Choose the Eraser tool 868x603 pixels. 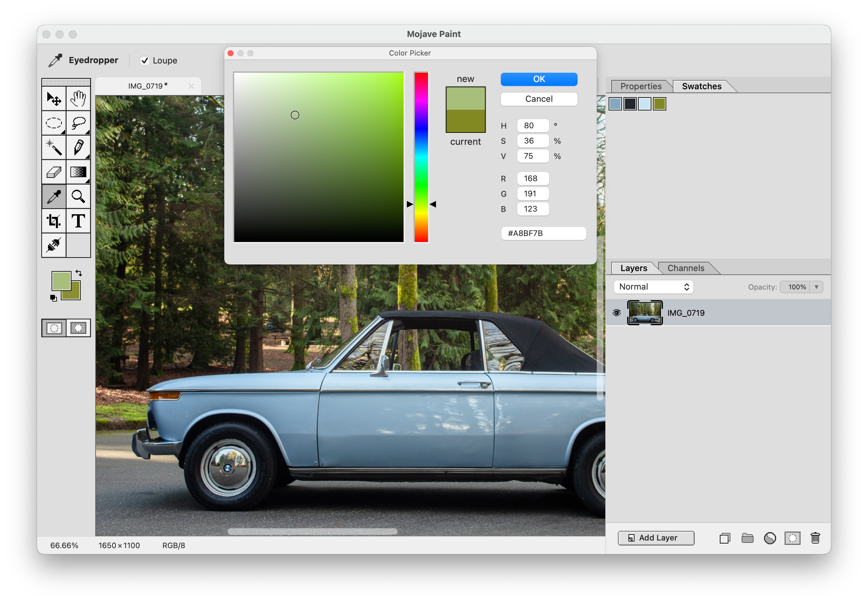54,172
